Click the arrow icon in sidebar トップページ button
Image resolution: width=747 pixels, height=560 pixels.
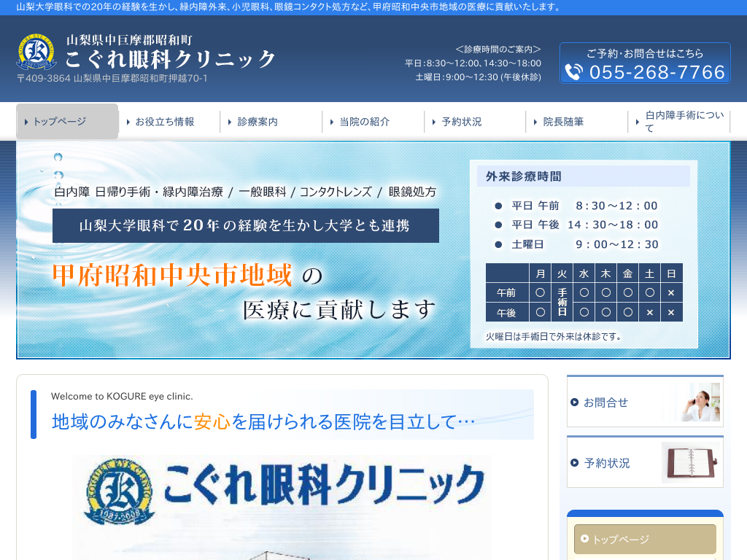click(x=584, y=540)
